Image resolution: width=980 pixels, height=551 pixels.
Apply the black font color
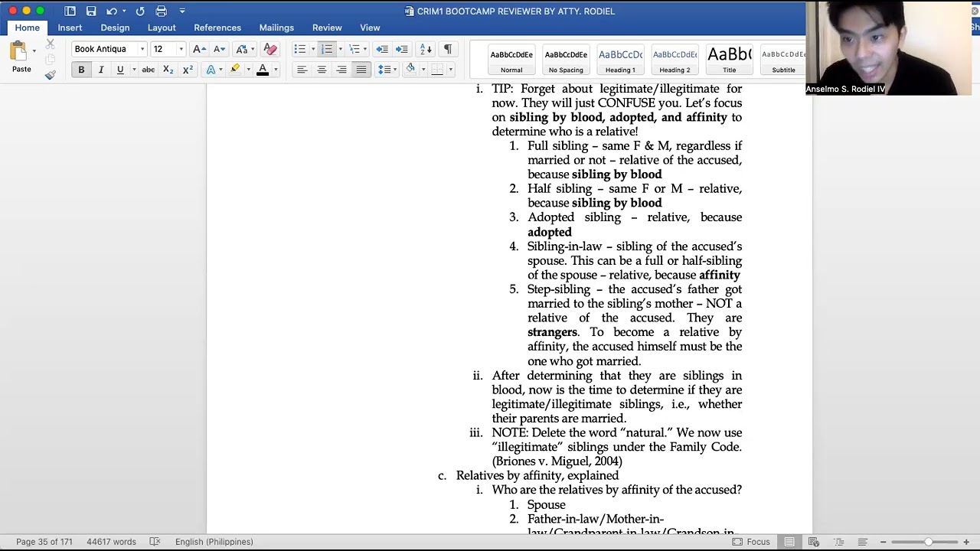click(263, 70)
